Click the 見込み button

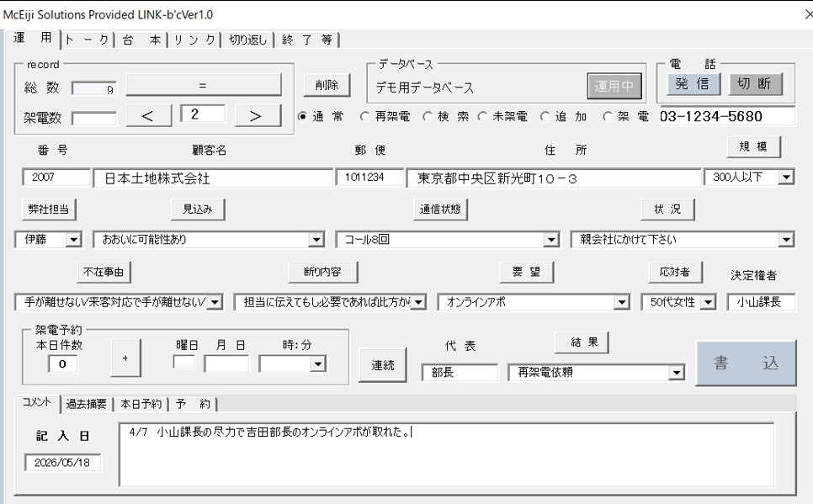point(198,209)
